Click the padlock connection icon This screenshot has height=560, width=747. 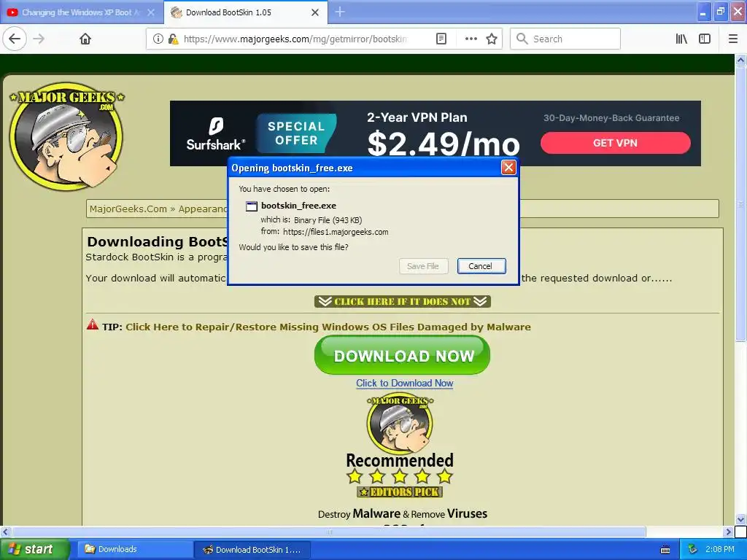pyautogui.click(x=173, y=39)
